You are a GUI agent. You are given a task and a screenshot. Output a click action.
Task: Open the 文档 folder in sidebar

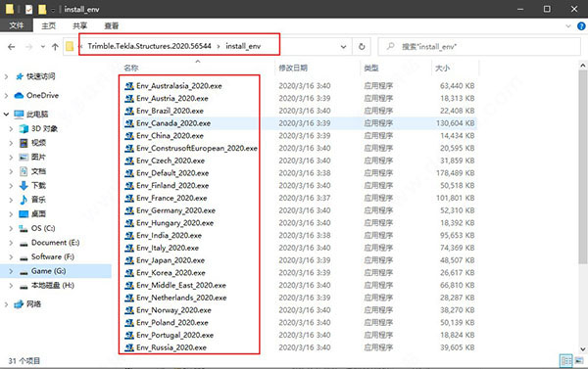(38, 171)
